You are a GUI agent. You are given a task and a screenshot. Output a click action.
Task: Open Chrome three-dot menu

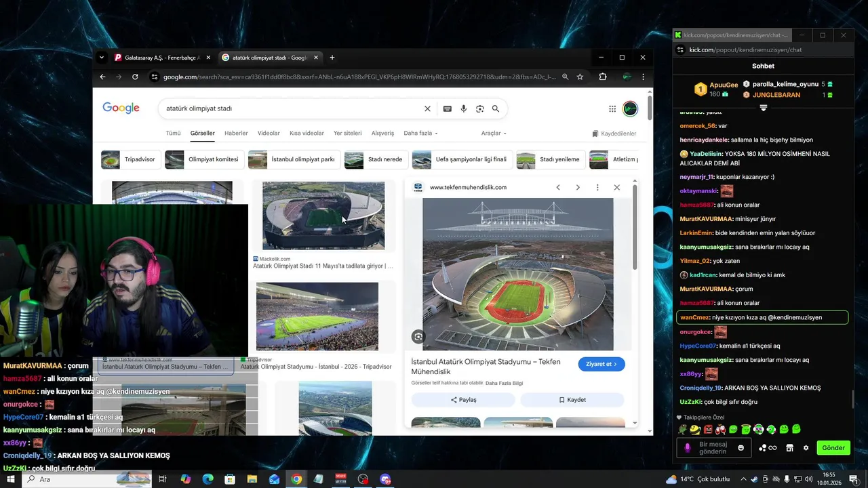[643, 77]
